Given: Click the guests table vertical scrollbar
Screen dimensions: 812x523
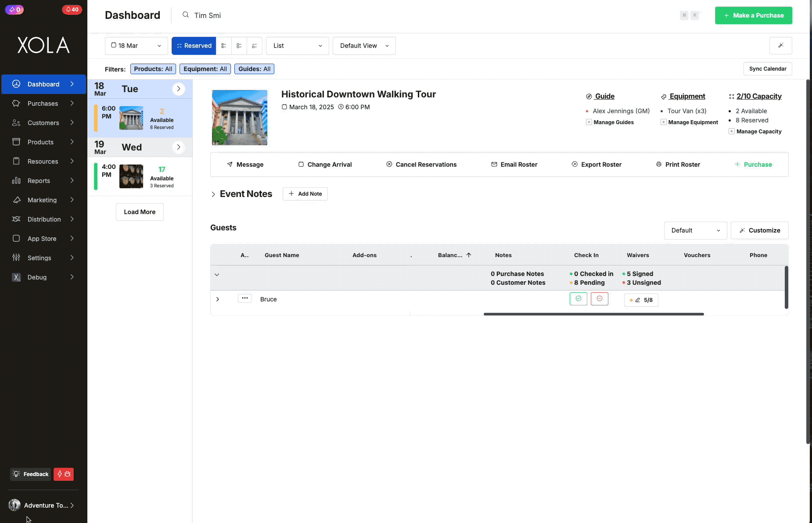Looking at the screenshot, I should [786, 287].
